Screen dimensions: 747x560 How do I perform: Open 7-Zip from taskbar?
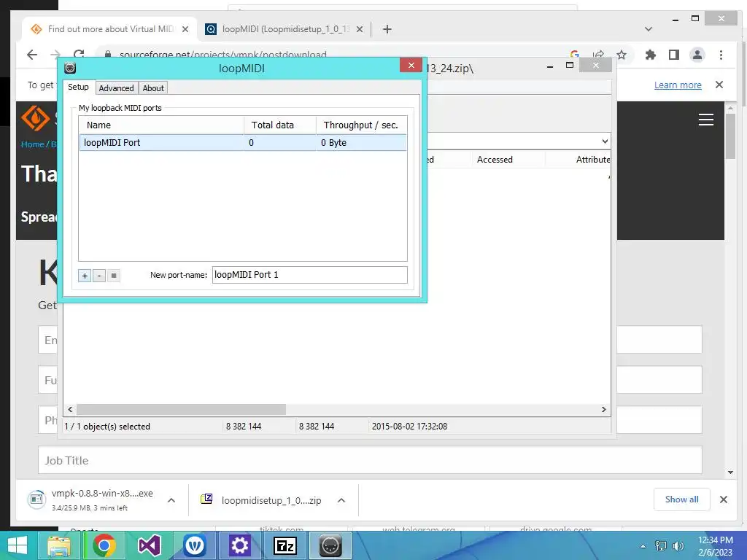pos(285,545)
